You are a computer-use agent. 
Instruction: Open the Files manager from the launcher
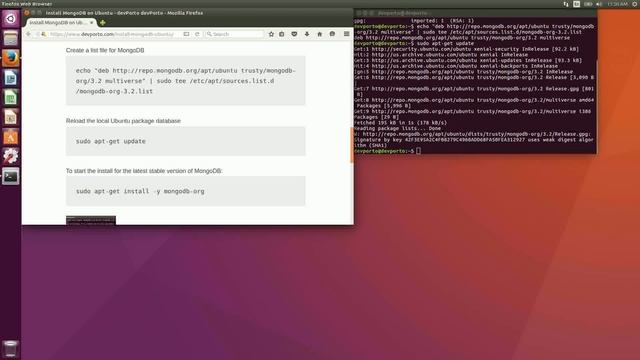coord(11,39)
